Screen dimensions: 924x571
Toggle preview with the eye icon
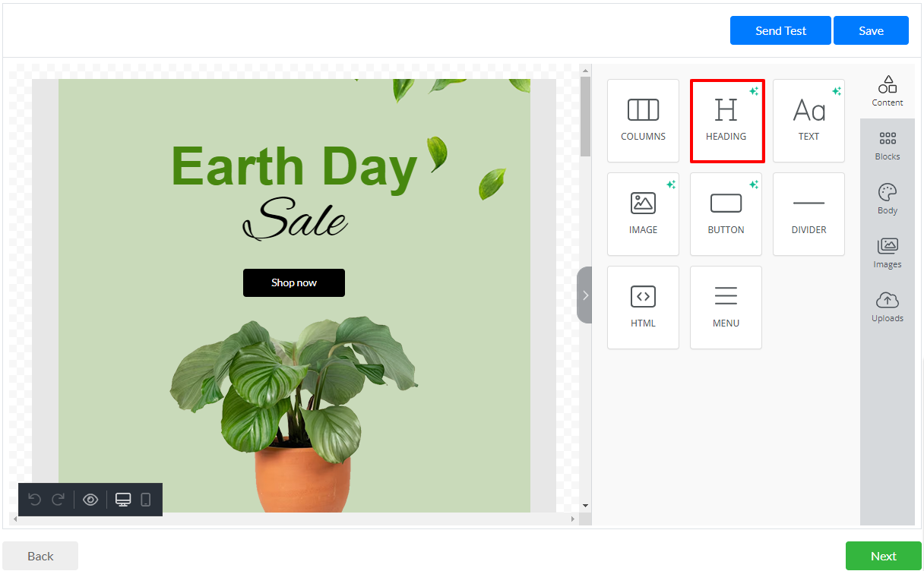click(x=90, y=500)
